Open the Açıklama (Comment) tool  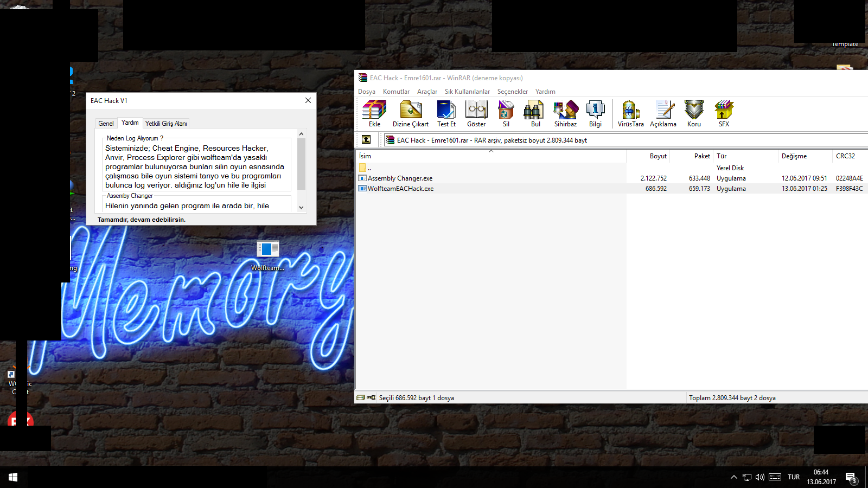[663, 114]
